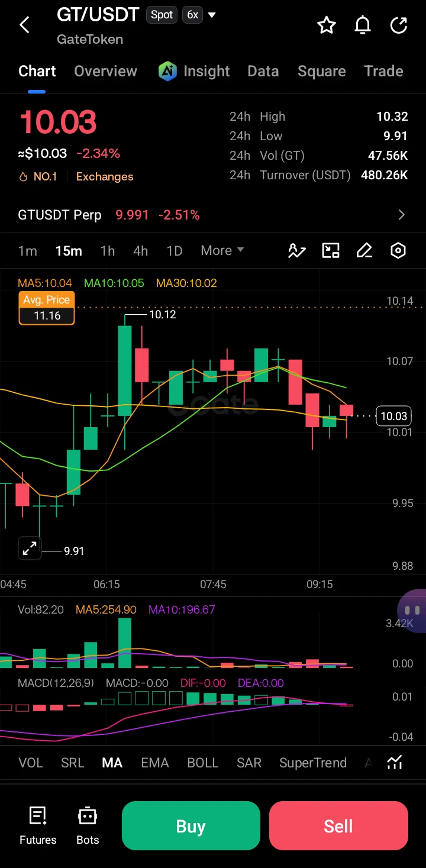Tap the share arrow icon
The height and width of the screenshot is (868, 426).
(x=399, y=25)
